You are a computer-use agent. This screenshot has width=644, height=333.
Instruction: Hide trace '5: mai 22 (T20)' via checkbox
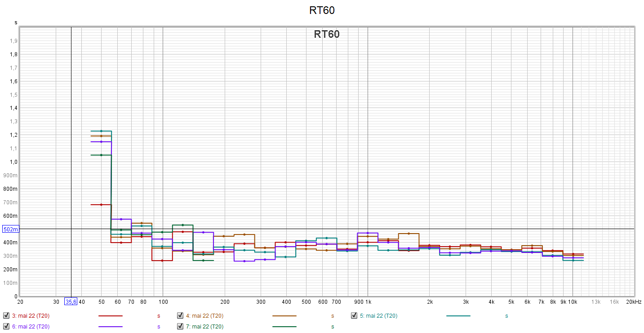coord(354,315)
